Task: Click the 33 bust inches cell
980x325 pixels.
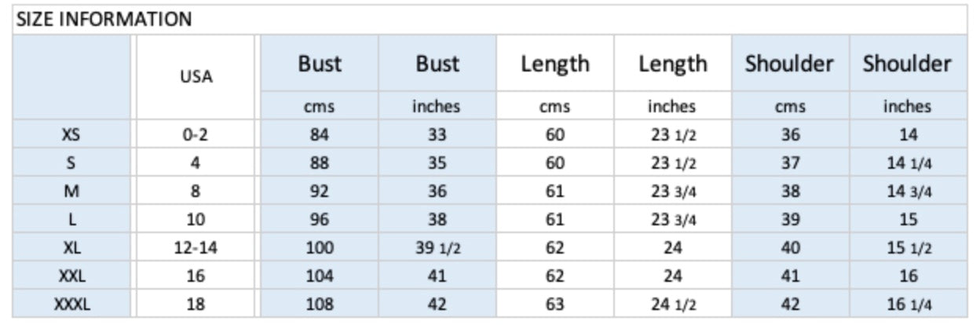Action: click(437, 135)
